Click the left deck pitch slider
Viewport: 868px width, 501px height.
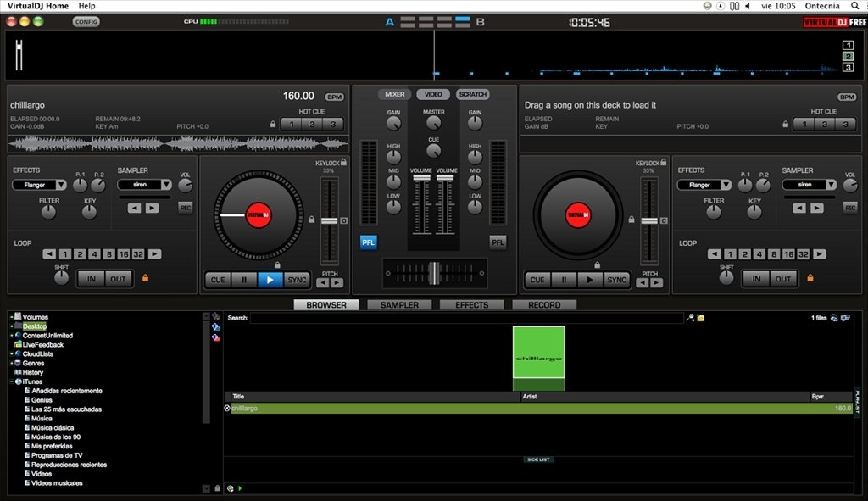point(330,221)
